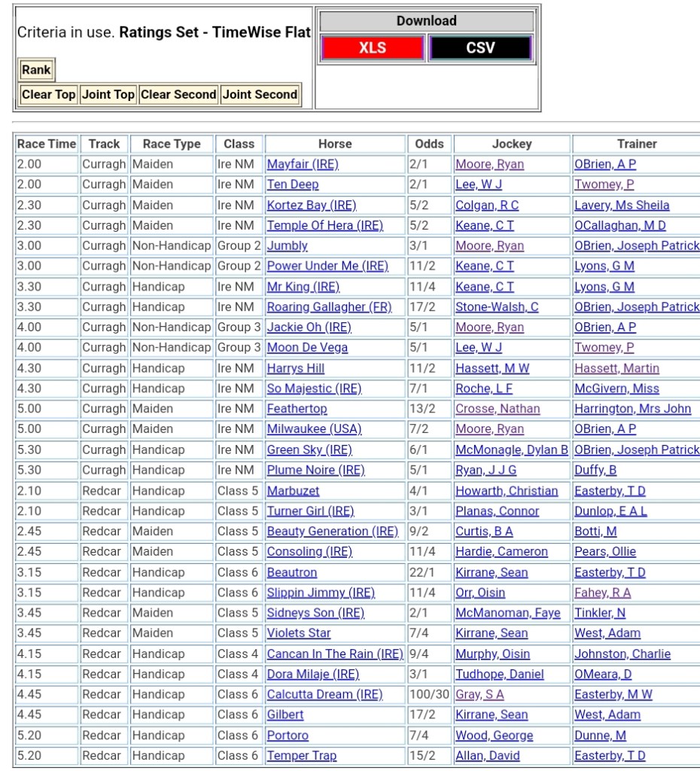The image size is (700, 771).
Task: Click the Jumbly horse link
Action: pos(287,245)
